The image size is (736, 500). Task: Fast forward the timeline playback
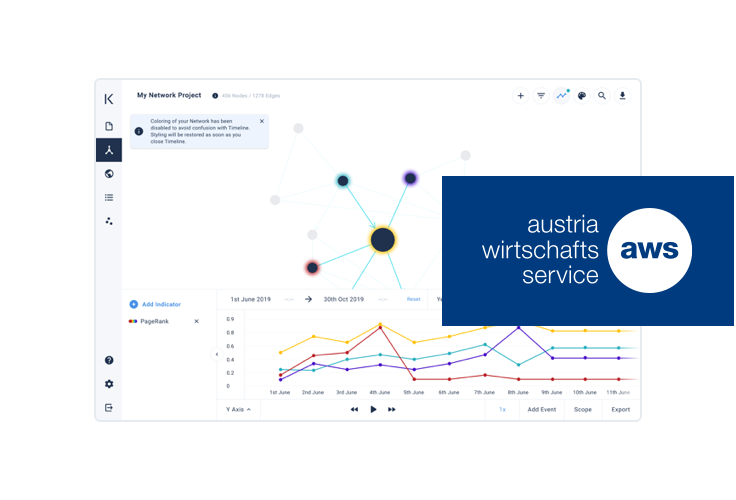coord(391,409)
